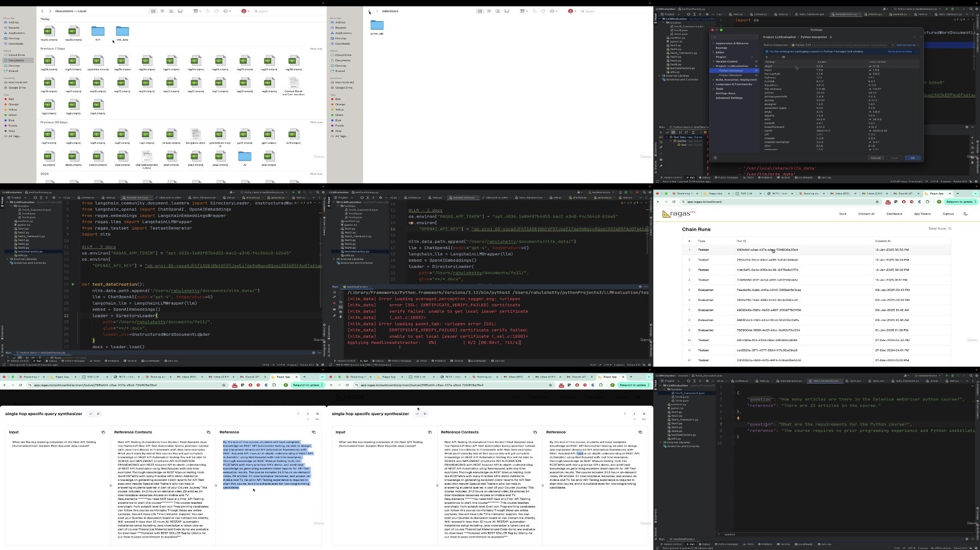The height and width of the screenshot is (550, 980).
Task: Open the JS folder under Previous 30 Days
Action: click(x=245, y=158)
